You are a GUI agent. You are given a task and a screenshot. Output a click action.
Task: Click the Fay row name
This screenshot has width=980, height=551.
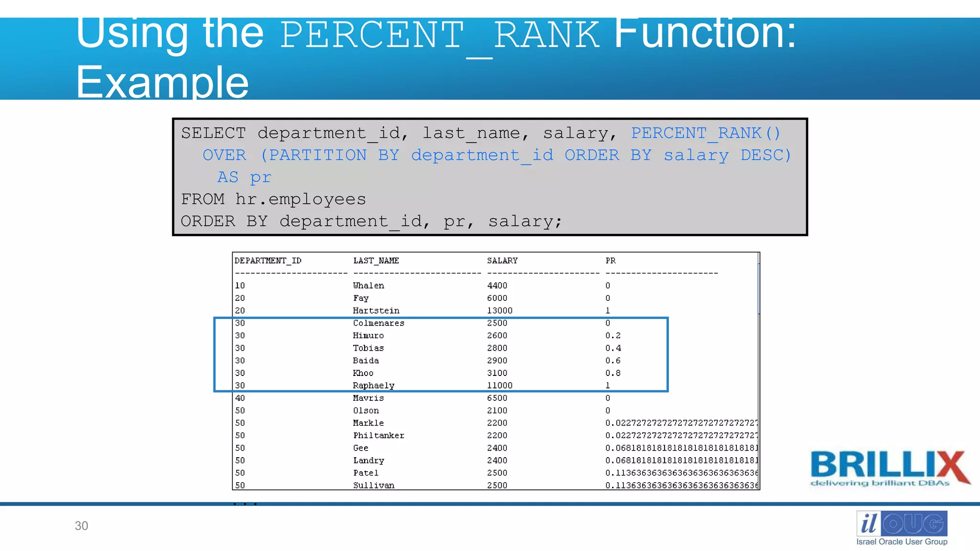click(361, 298)
